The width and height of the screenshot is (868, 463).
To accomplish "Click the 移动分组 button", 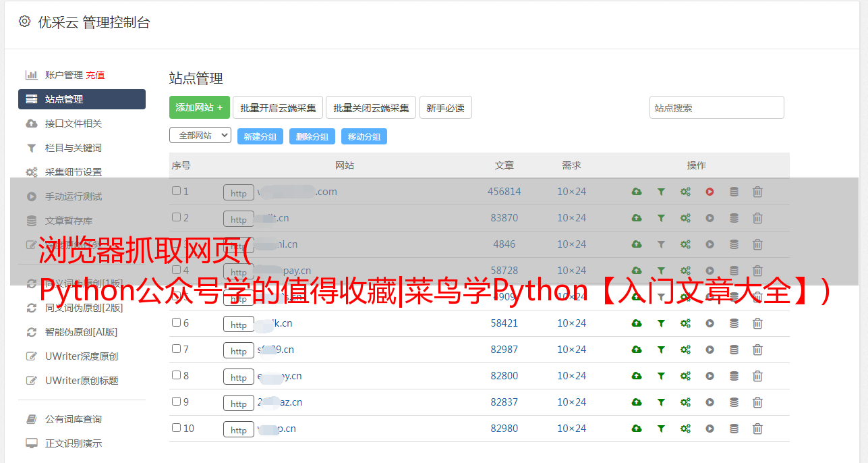I will pos(364,136).
